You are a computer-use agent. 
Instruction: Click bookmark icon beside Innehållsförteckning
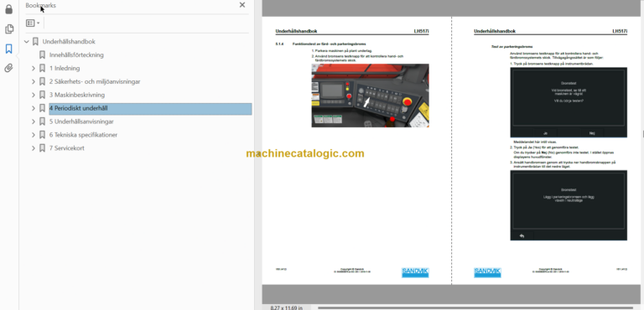42,55
